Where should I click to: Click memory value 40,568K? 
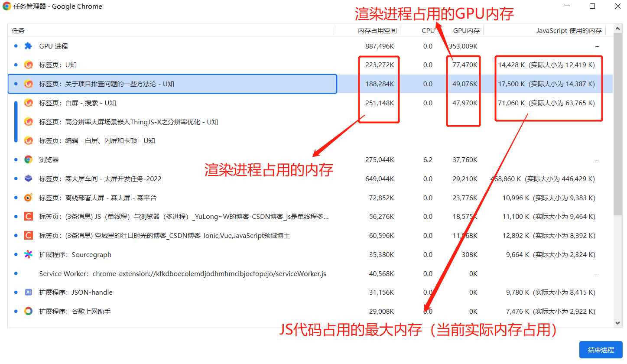(381, 273)
